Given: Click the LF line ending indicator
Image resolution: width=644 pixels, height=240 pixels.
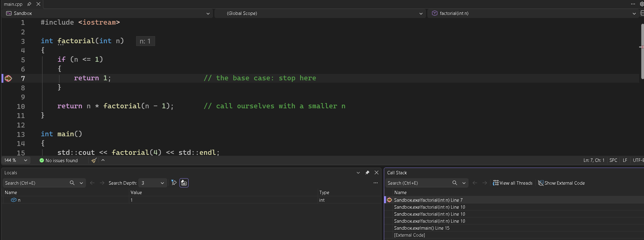Looking at the screenshot, I should (x=625, y=160).
